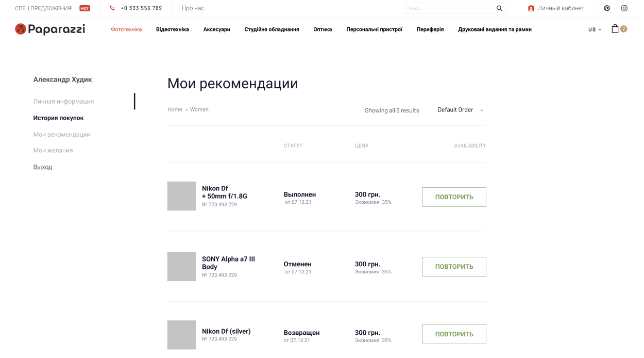
Task: Open the Оптика menu item
Action: pyautogui.click(x=323, y=29)
